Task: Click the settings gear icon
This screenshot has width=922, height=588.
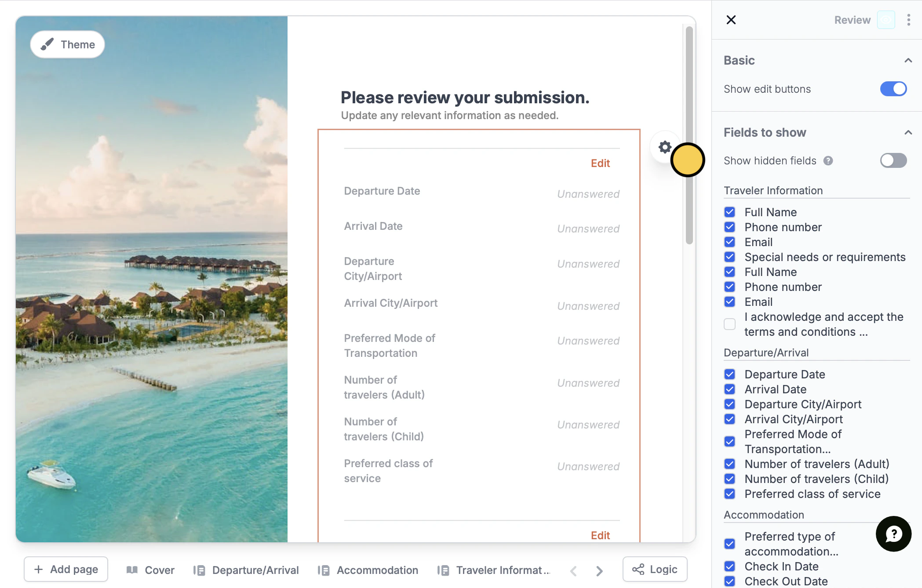Action: click(665, 147)
